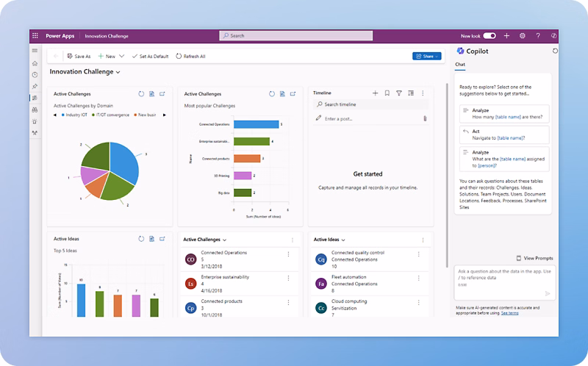Choose the 'How many [table name] are there?' suggestion
The image size is (588, 366).
(x=504, y=114)
